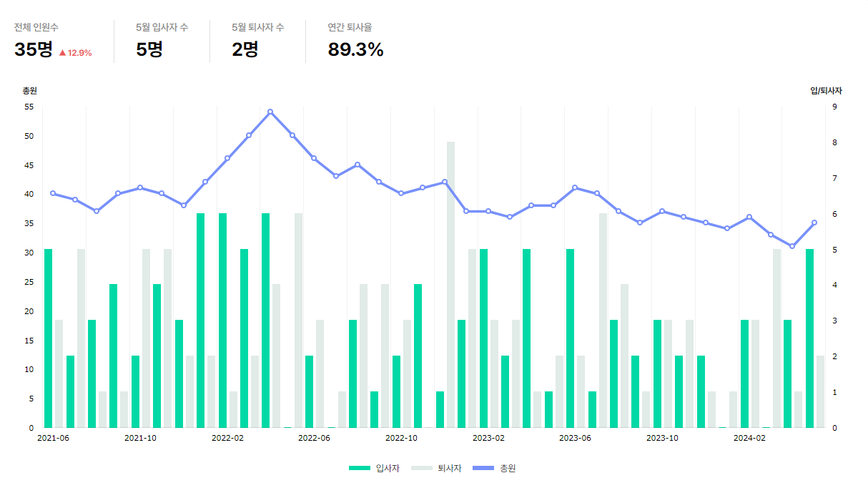Select the peak point of the 총원 line
Image resolution: width=868 pixels, height=493 pixels.
[270, 112]
